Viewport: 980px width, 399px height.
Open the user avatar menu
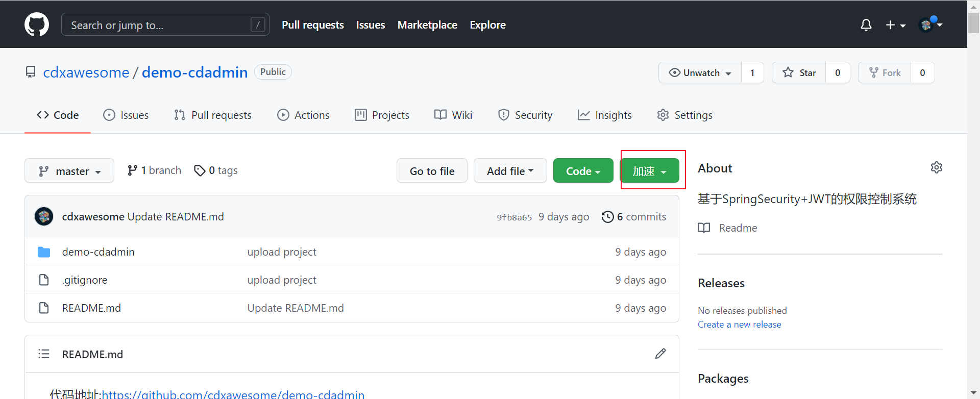click(x=930, y=24)
